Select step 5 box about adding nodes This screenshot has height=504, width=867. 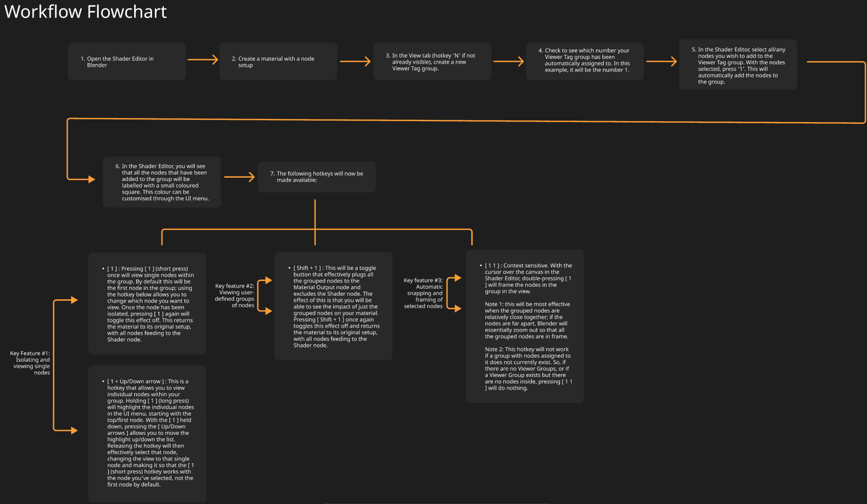tap(738, 65)
